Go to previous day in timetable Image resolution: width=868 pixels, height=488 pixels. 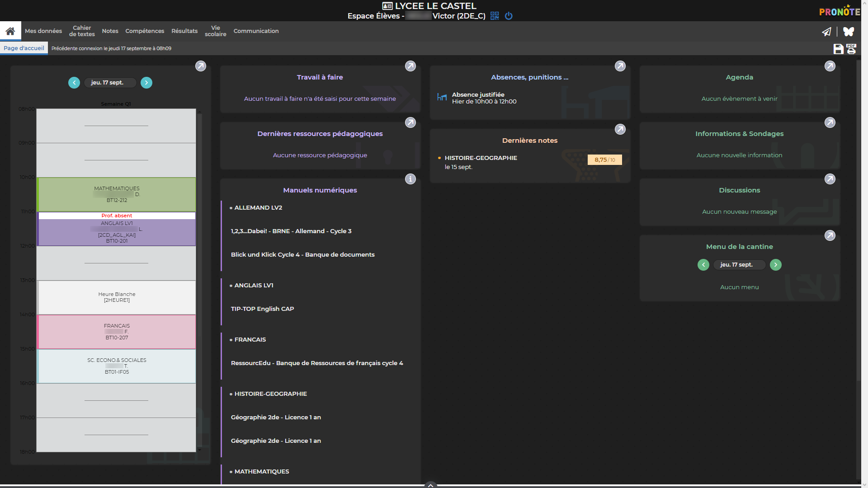(74, 83)
